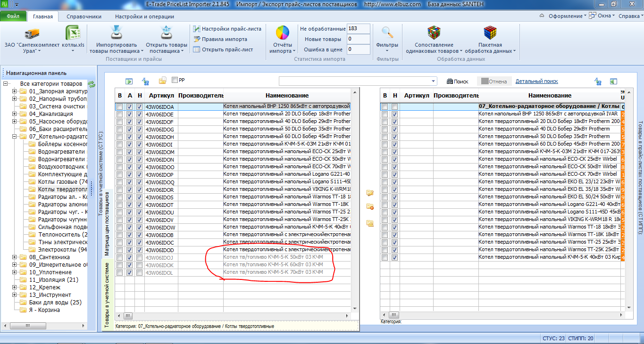The width and height of the screenshot is (644, 344).
Task: Click the Поиск binoculars button
Action: click(x=457, y=82)
